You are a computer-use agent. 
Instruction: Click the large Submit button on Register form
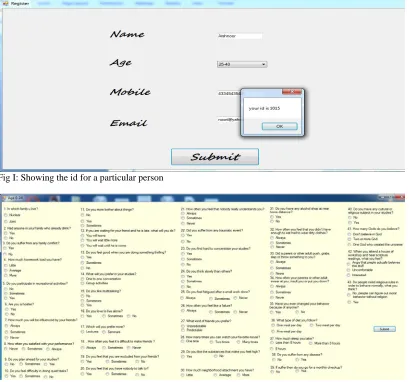coord(215,157)
